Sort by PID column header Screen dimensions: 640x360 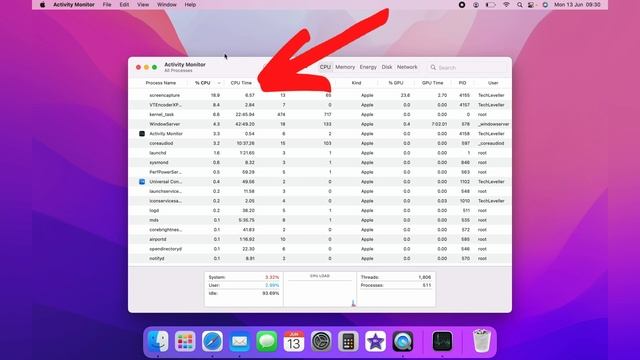point(462,83)
